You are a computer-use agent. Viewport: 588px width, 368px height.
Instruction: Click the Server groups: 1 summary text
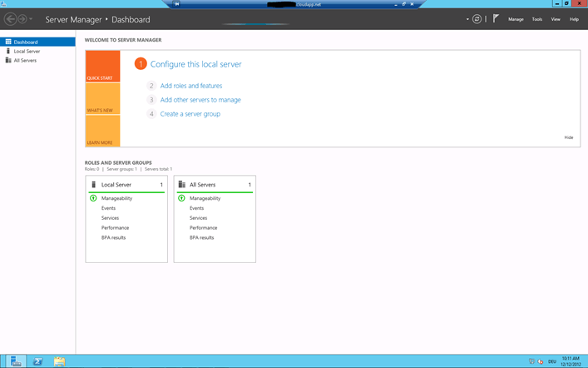tap(122, 169)
